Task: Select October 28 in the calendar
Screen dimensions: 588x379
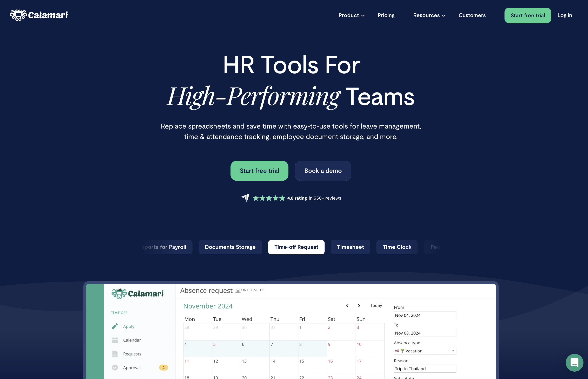Action: 198,332
